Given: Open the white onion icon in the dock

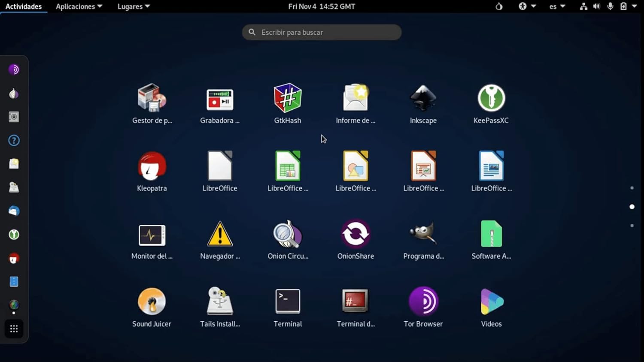Looking at the screenshot, I should pos(14,94).
